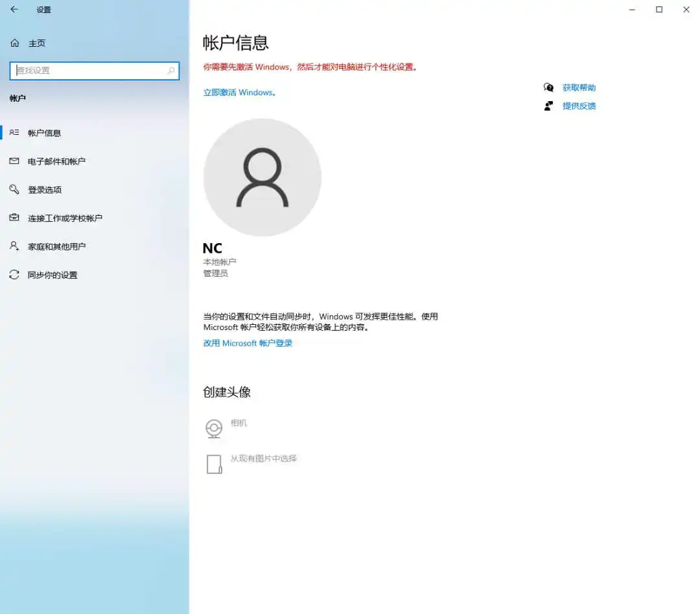Click the back arrow icon in Settings
Screen dimensions: 700x614
click(x=14, y=10)
